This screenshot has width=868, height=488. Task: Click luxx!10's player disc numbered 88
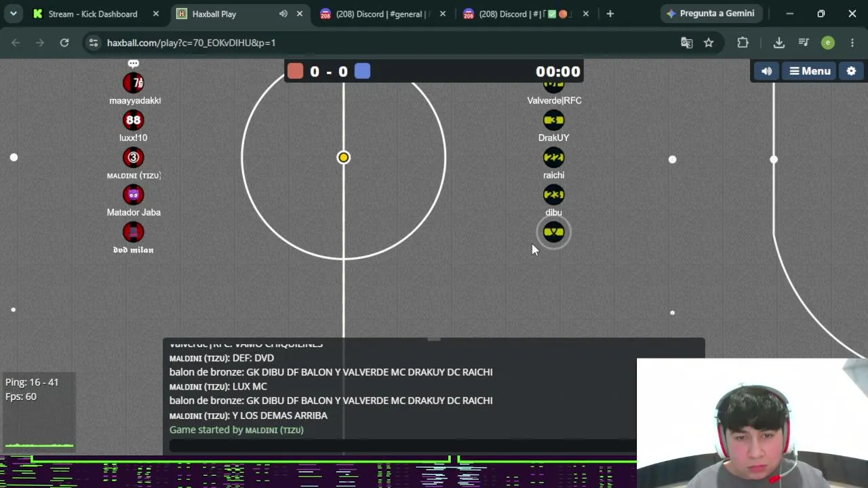pyautogui.click(x=134, y=121)
